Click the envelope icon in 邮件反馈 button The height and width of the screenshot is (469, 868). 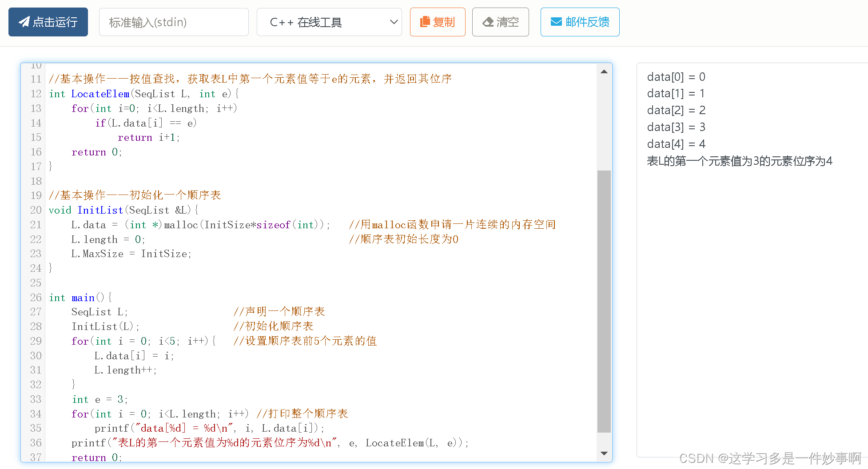pyautogui.click(x=556, y=22)
